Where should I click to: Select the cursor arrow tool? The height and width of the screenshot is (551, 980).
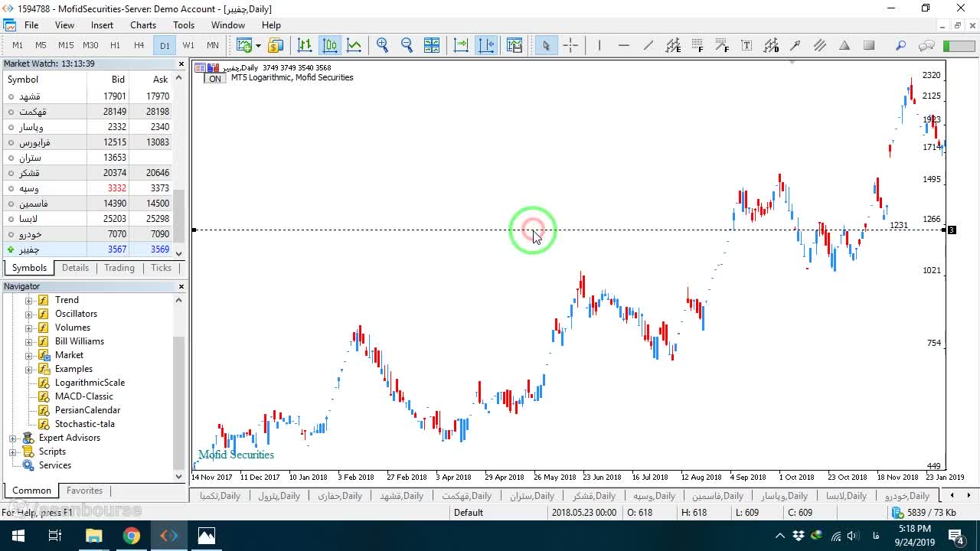pyautogui.click(x=546, y=45)
